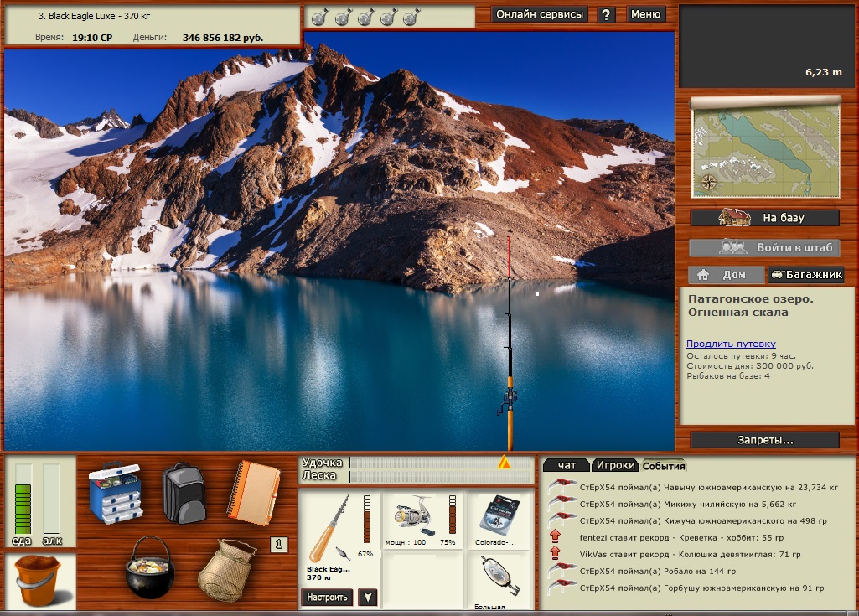Open the orange spiral notebook

click(254, 493)
